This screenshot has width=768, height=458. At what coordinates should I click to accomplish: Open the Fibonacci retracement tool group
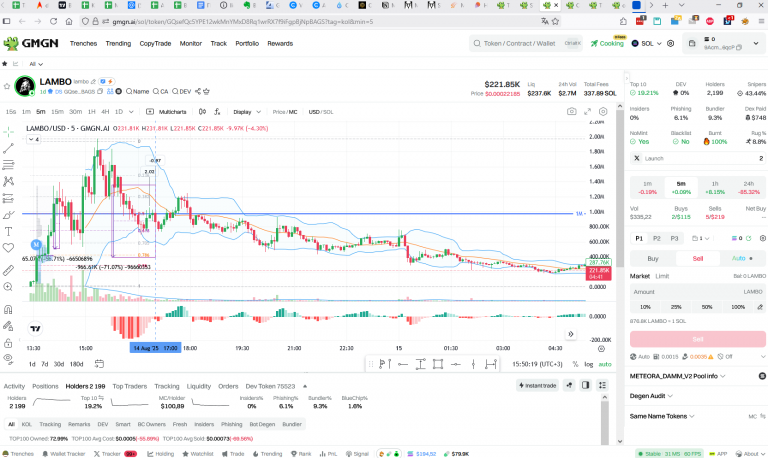pos(8,165)
